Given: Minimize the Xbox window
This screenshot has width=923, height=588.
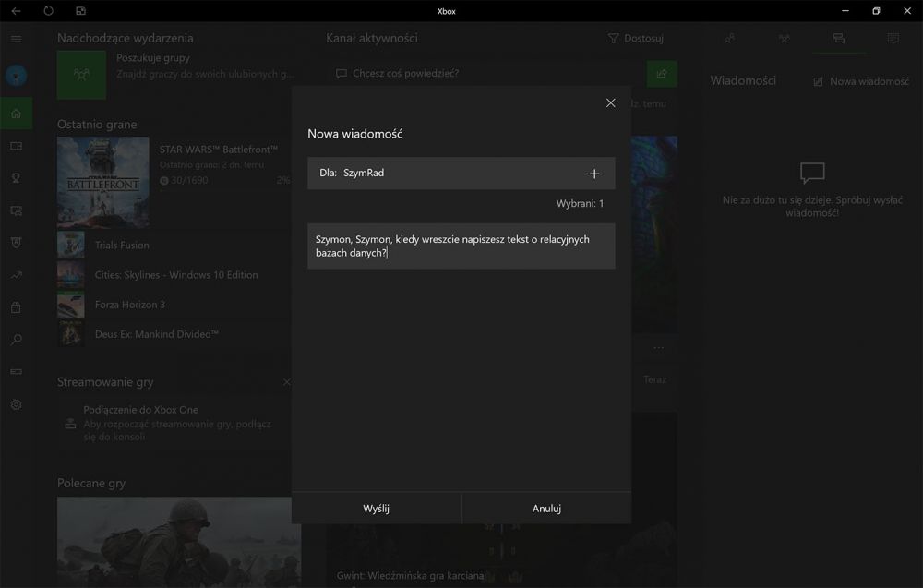Looking at the screenshot, I should 845,10.
